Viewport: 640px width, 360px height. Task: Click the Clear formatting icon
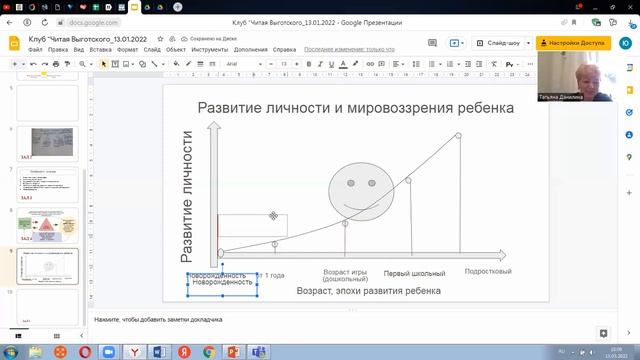(494, 64)
